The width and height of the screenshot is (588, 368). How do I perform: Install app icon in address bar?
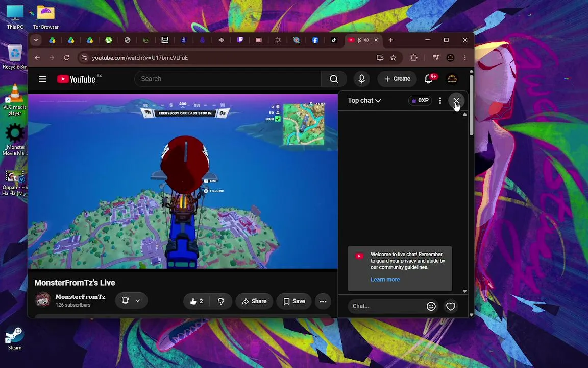(x=380, y=58)
